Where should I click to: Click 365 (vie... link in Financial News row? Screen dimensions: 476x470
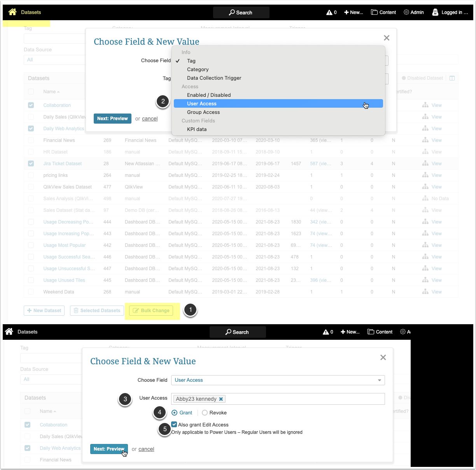tap(320, 140)
